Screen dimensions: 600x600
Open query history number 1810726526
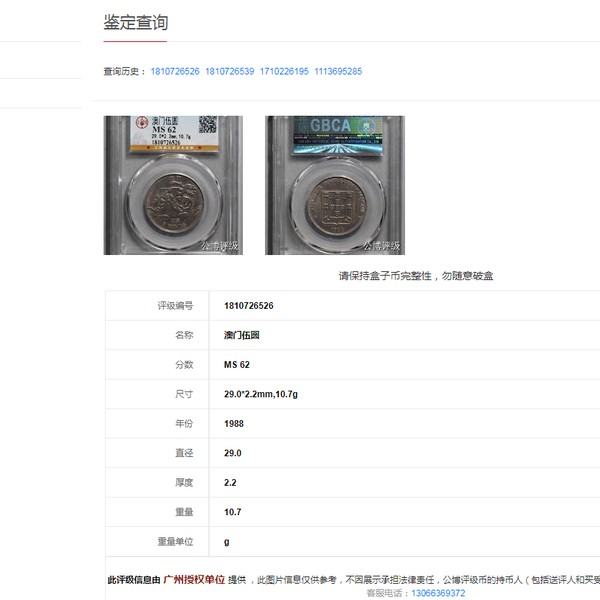[x=175, y=71]
